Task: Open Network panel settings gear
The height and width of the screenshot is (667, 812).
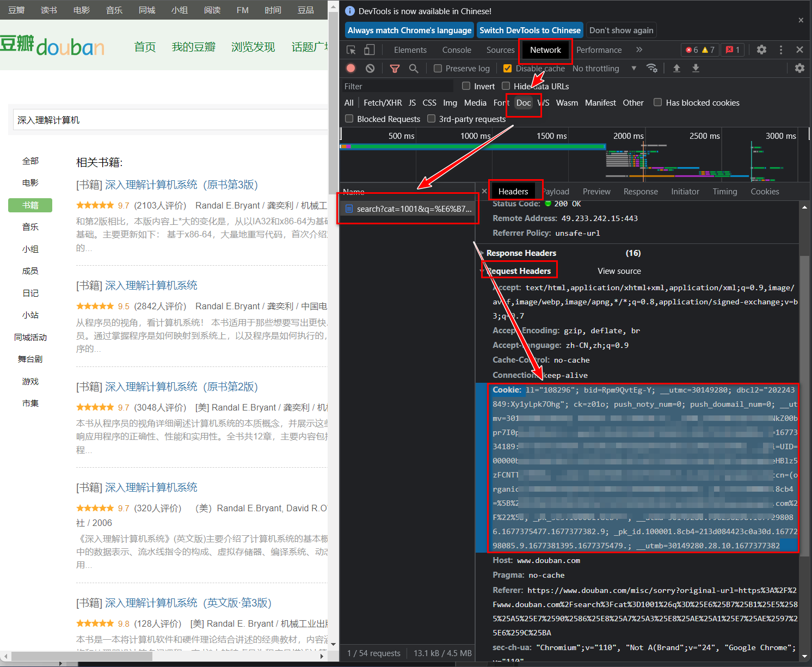Action: (799, 68)
